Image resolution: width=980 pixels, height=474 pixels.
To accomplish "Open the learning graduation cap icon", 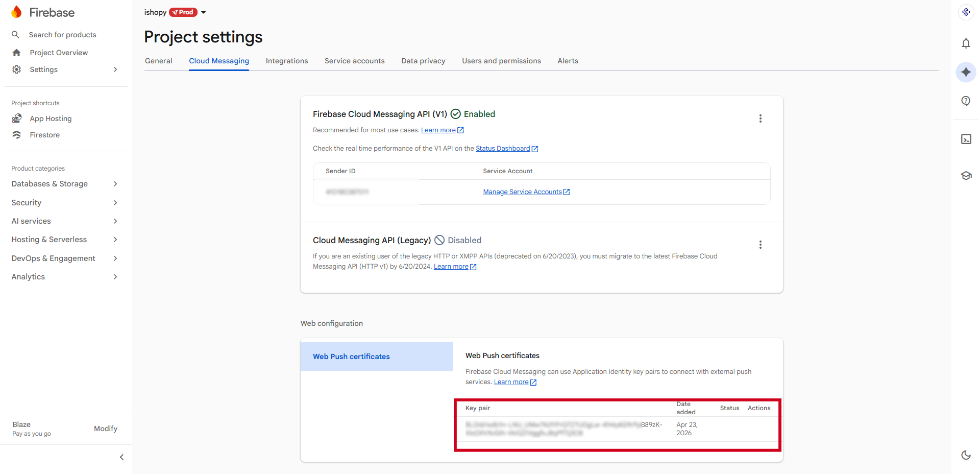I will point(966,176).
